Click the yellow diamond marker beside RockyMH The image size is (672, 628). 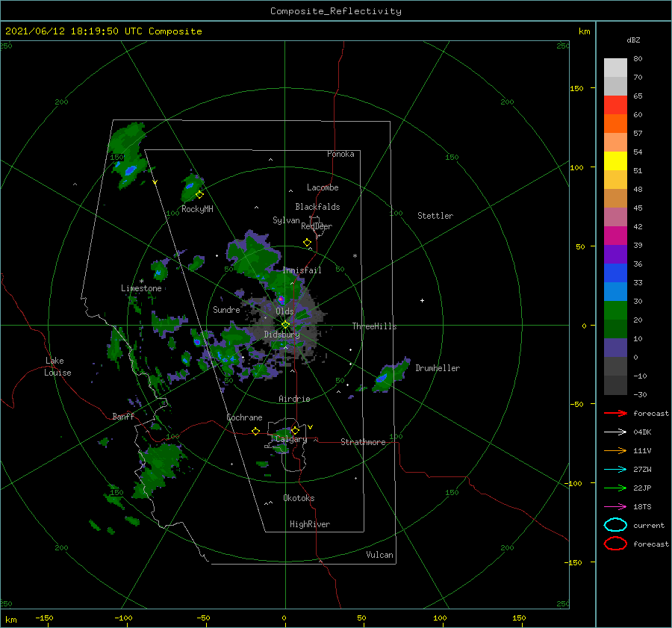[199, 195]
